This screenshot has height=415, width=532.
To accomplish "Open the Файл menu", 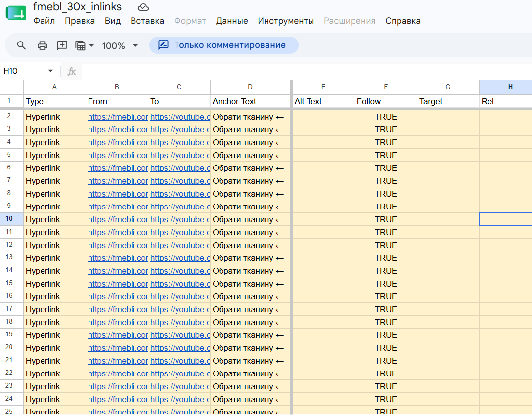I will [44, 21].
